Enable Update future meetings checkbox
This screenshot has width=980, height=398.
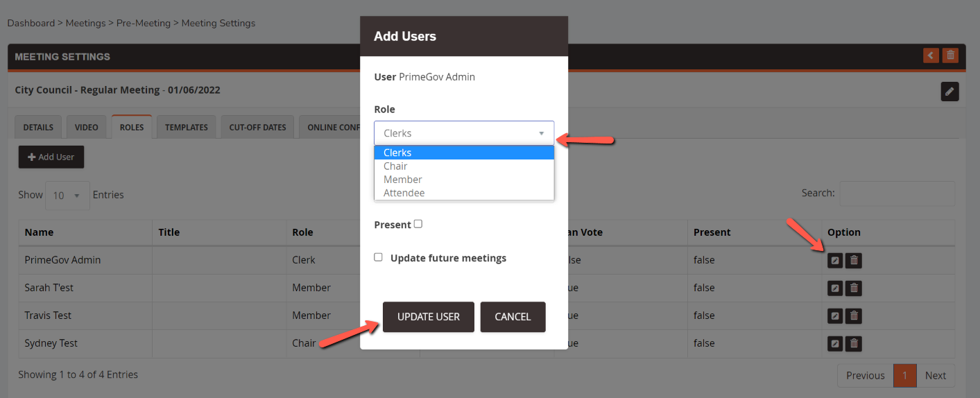(378, 257)
